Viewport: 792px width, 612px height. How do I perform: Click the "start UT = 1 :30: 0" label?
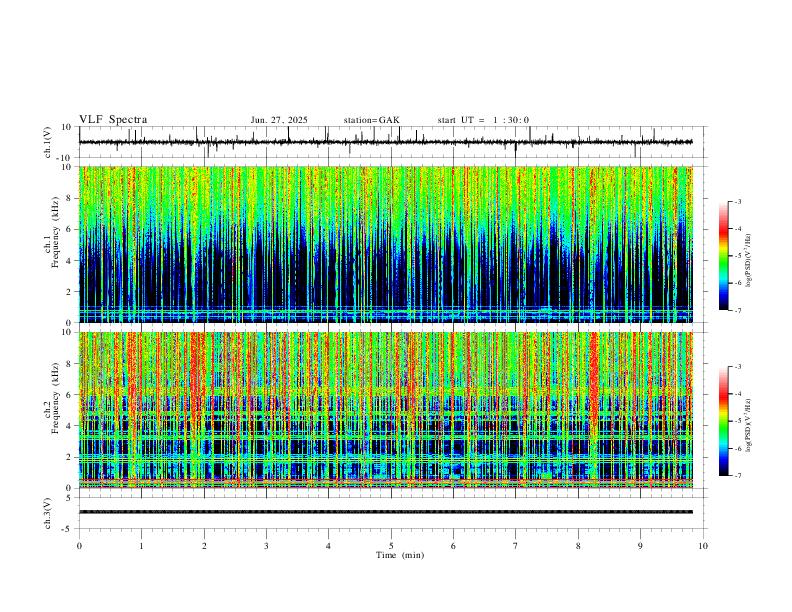coord(483,120)
